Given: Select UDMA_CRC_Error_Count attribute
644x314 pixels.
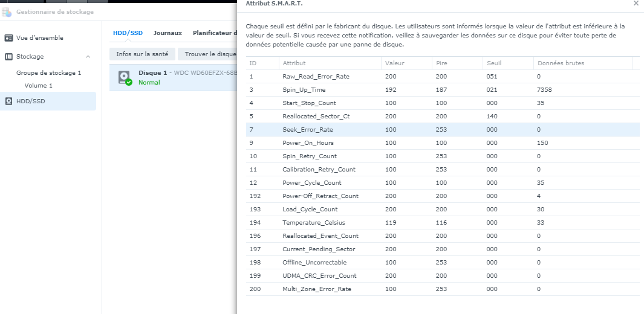Looking at the screenshot, I should point(319,276).
